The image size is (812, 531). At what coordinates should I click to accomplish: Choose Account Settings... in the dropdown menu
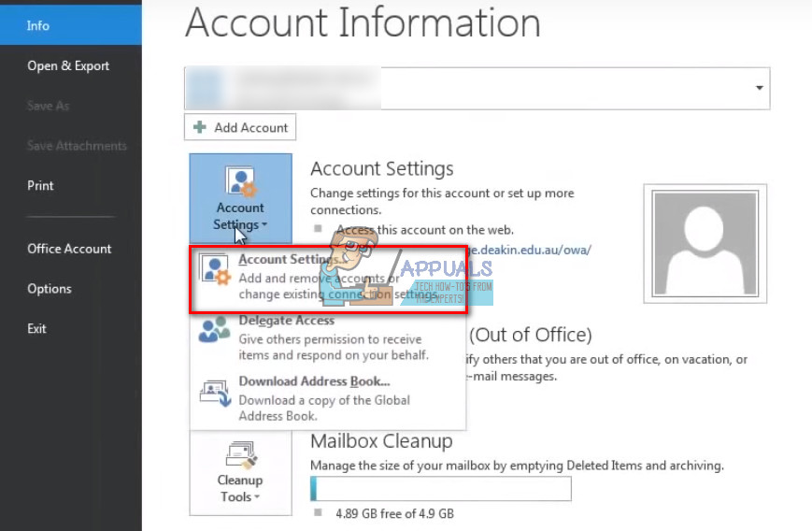click(328, 280)
